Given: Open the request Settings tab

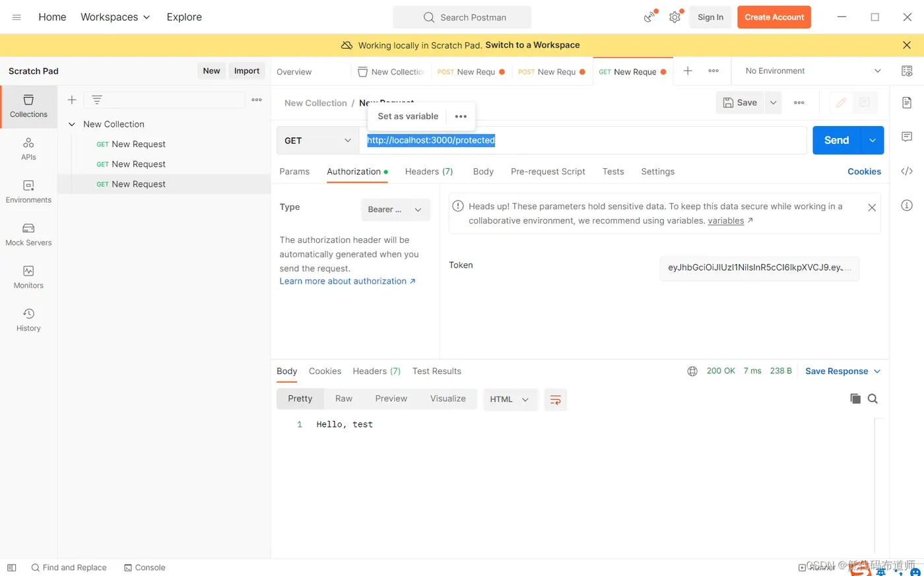Looking at the screenshot, I should click(x=658, y=172).
